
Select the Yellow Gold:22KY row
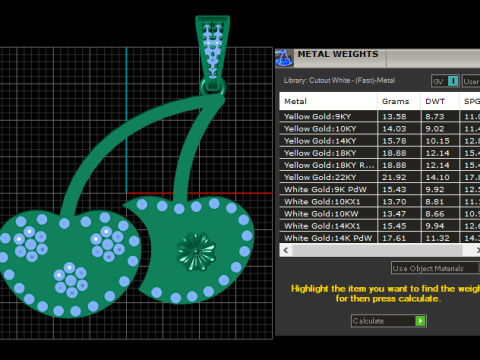(x=380, y=177)
